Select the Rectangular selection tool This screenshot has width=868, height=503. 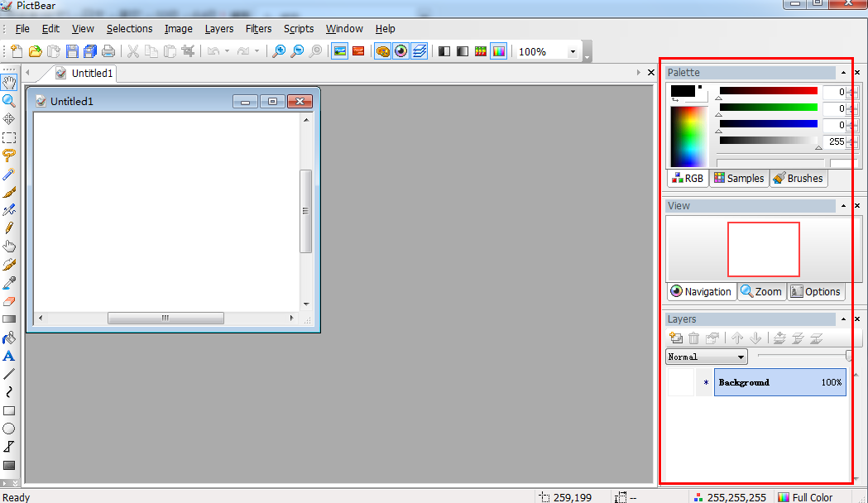pyautogui.click(x=9, y=137)
